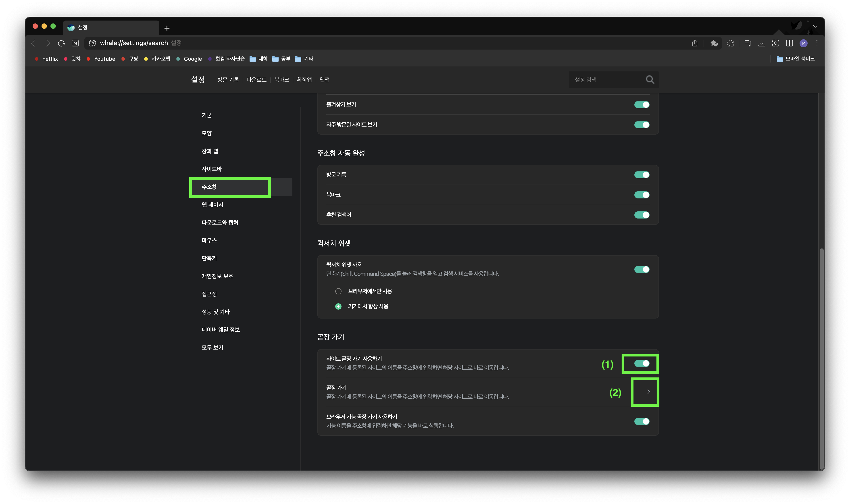Toggle 사이트 곧장 가기 사용하기 switch
Image resolution: width=850 pixels, height=504 pixels.
[642, 363]
